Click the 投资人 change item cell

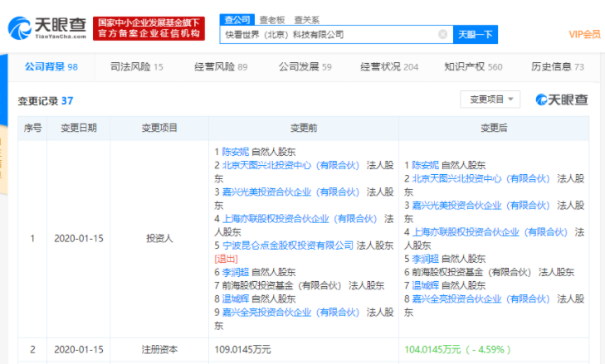click(159, 239)
